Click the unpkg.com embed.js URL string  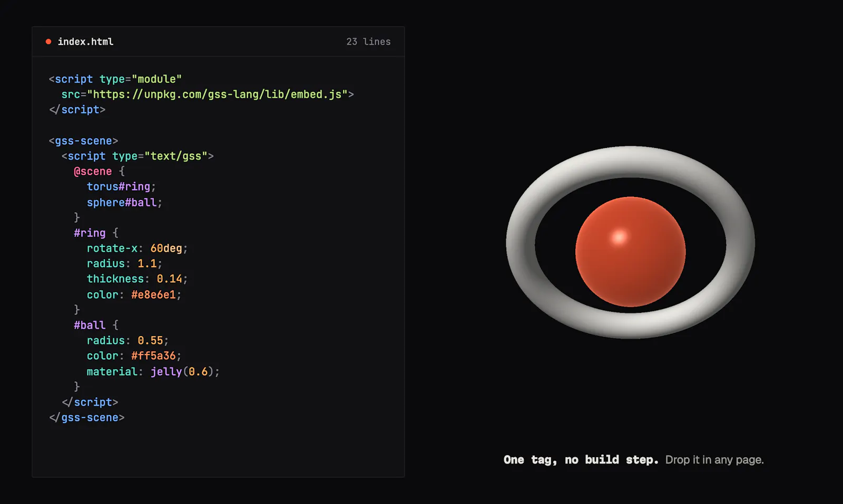pos(217,94)
